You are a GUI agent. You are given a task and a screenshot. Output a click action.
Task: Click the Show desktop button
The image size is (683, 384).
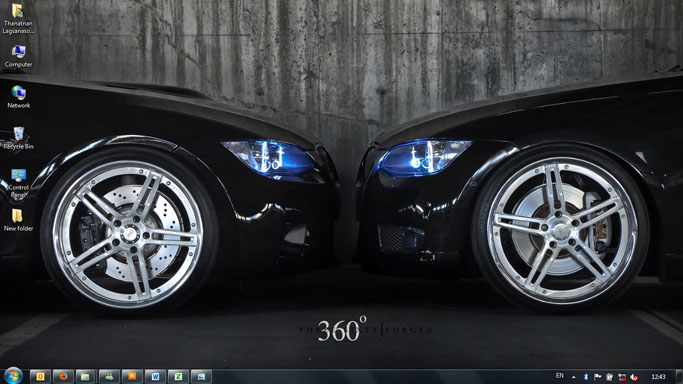(679, 377)
